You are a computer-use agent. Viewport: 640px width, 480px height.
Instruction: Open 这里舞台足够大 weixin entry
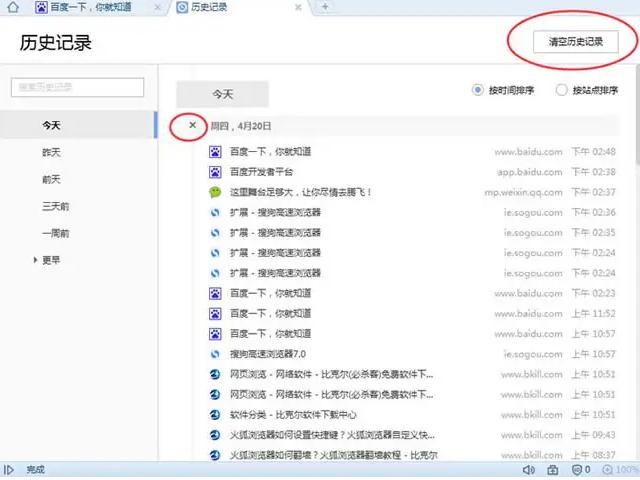pos(301,192)
